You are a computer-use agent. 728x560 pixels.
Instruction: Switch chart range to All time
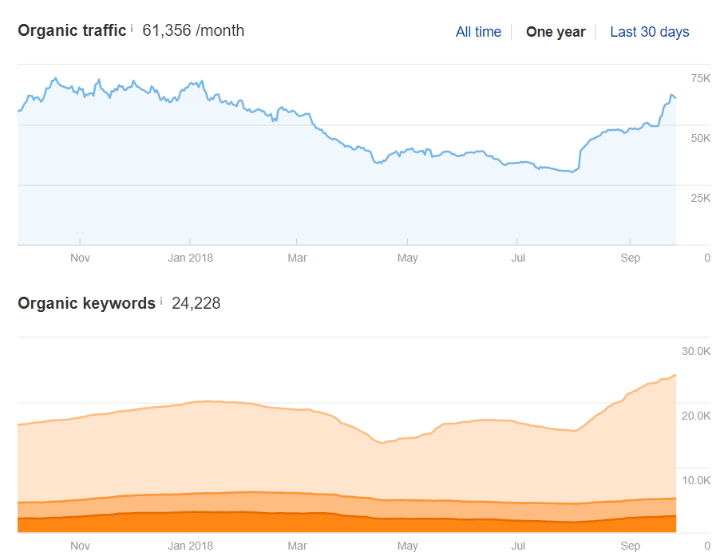[x=478, y=32]
